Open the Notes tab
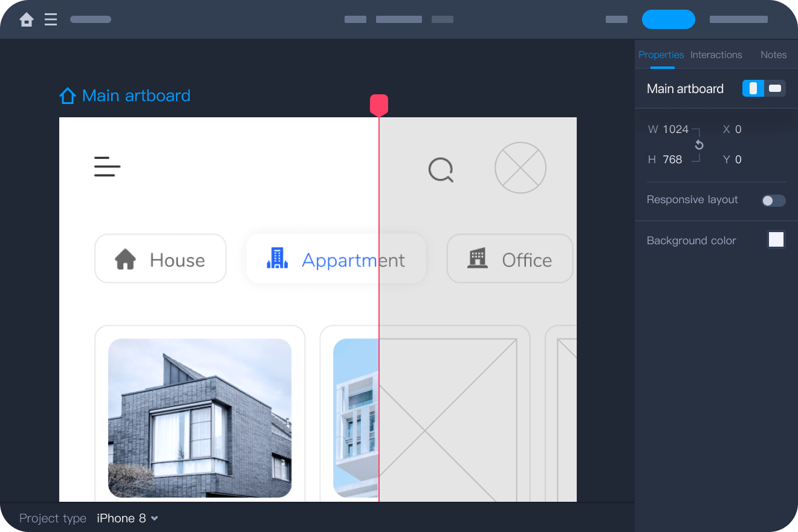The image size is (798, 532). pyautogui.click(x=773, y=54)
